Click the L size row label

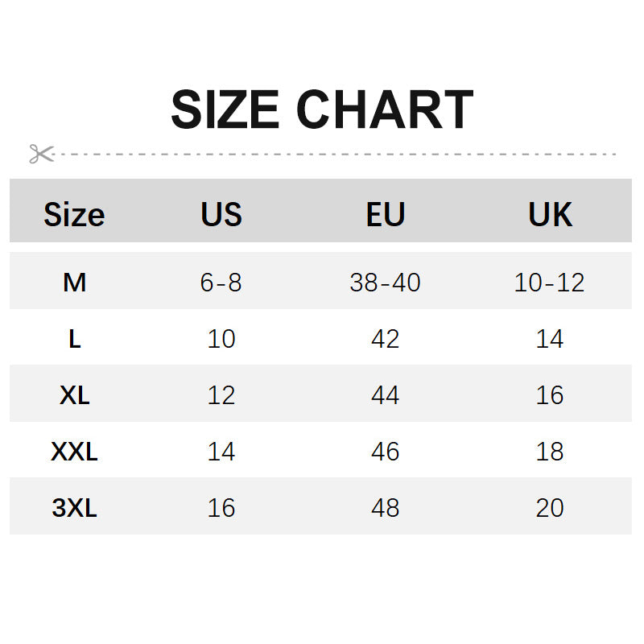pyautogui.click(x=75, y=339)
